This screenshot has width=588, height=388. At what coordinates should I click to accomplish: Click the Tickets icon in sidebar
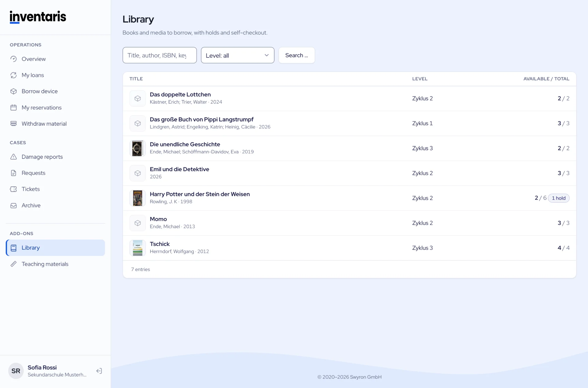(x=13, y=189)
